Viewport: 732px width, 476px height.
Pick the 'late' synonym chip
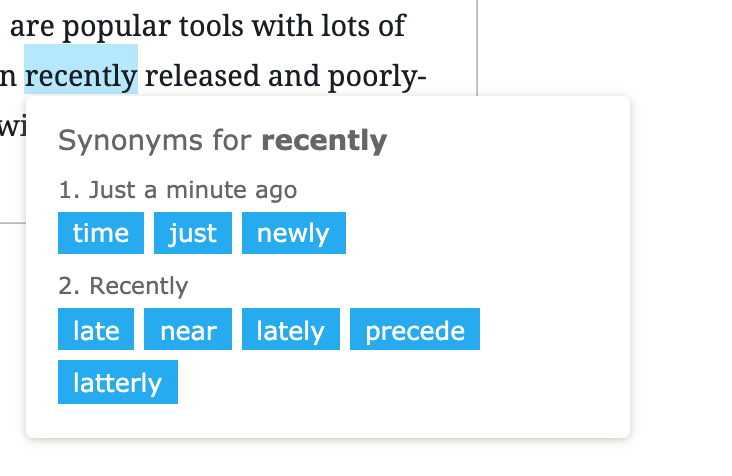coord(96,329)
